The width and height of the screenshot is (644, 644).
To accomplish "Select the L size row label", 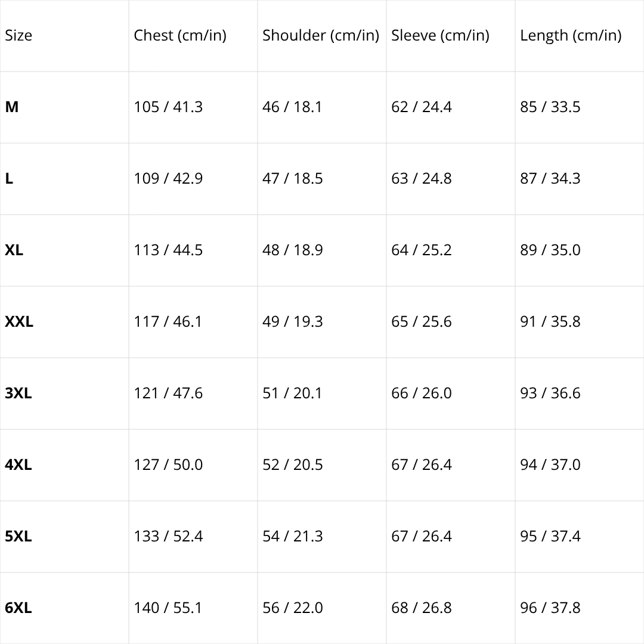I will pyautogui.click(x=9, y=179).
